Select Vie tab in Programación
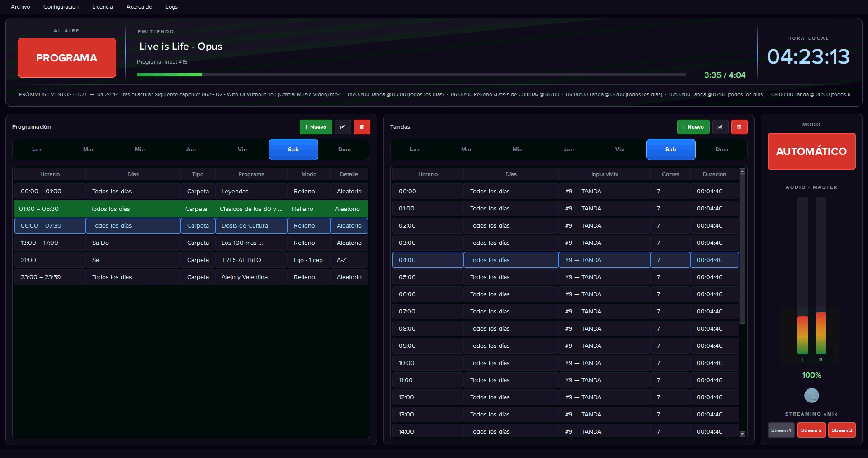This screenshot has width=868, height=458. pyautogui.click(x=242, y=150)
